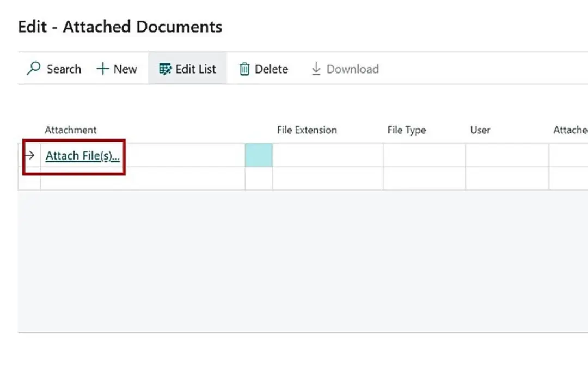
Task: Click the File Extension column header
Action: [307, 130]
